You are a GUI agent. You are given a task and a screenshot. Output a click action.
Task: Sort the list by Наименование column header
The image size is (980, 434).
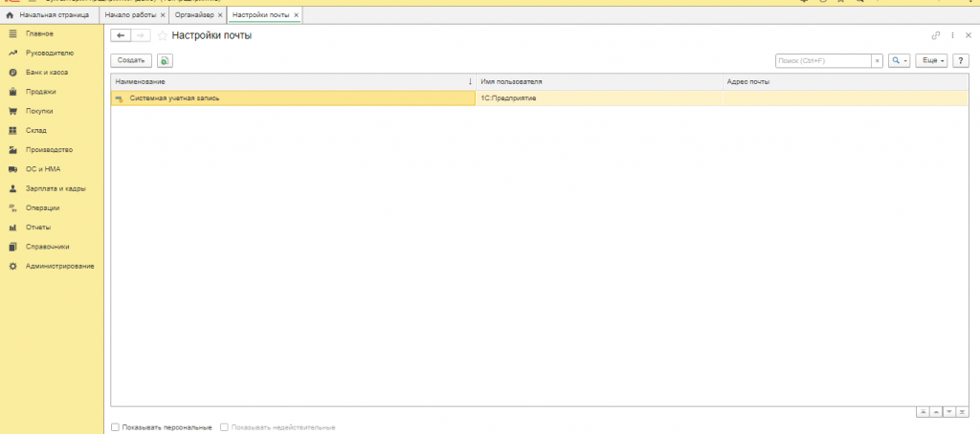(x=287, y=81)
